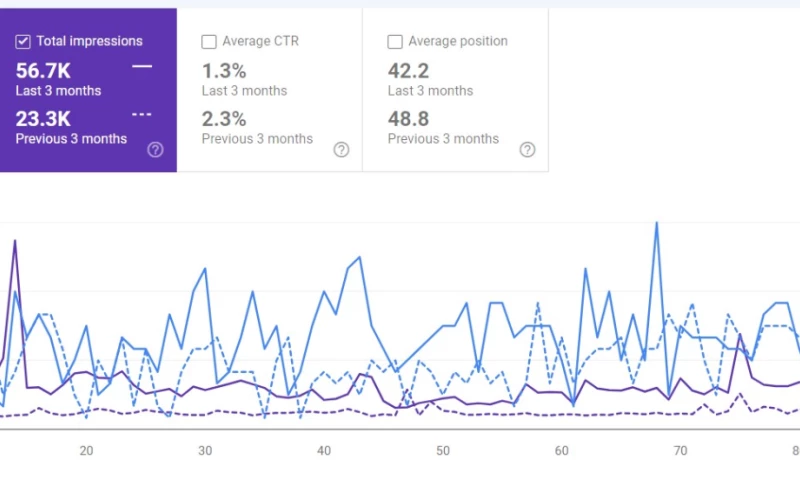Enable the Average CTR checkbox
The height and width of the screenshot is (480, 800).
[209, 41]
